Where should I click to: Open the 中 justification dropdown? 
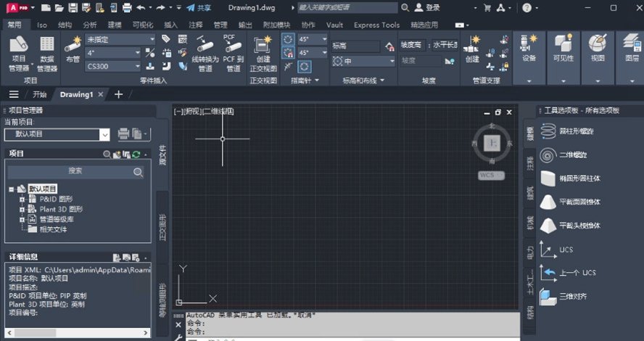[392, 61]
